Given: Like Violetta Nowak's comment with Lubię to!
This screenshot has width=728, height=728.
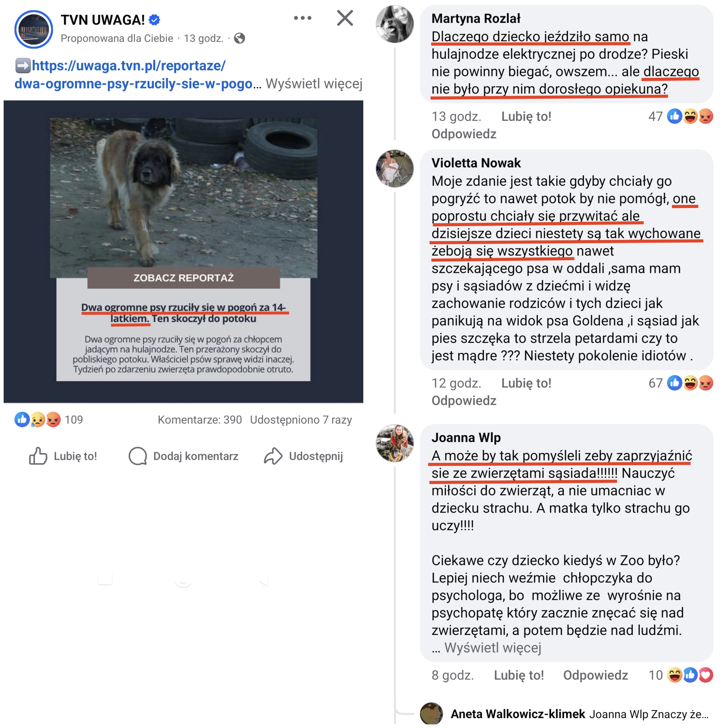Looking at the screenshot, I should [526, 383].
